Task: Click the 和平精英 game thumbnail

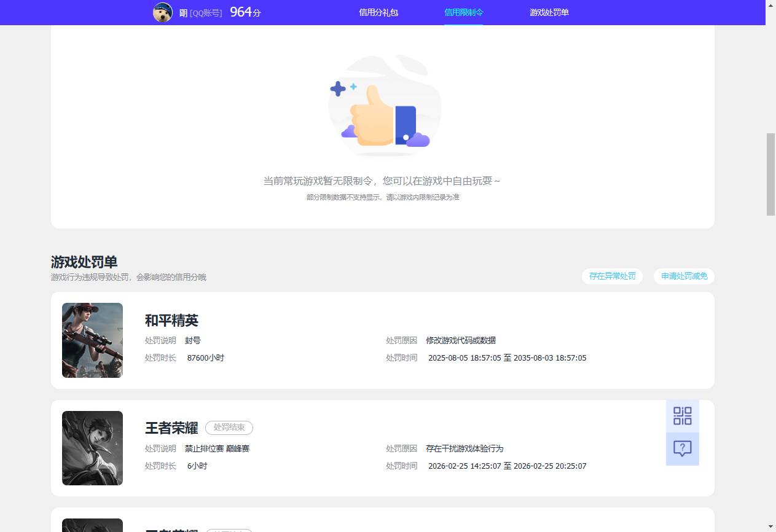Action: pos(92,340)
